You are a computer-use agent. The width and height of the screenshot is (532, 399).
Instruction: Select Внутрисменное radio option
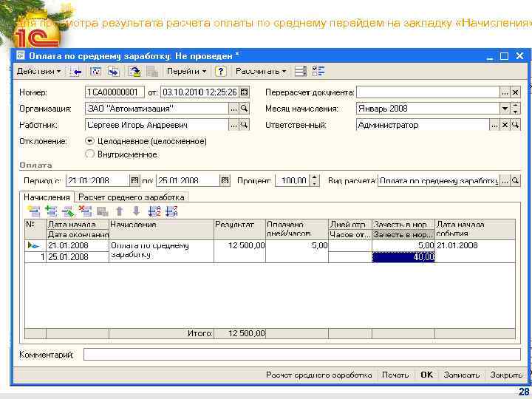(89, 154)
